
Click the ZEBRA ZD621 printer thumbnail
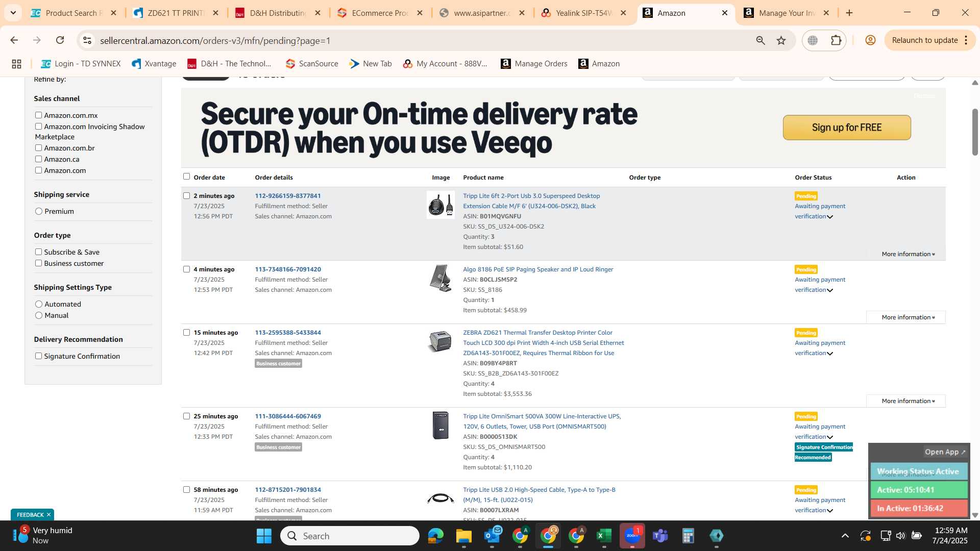point(440,341)
